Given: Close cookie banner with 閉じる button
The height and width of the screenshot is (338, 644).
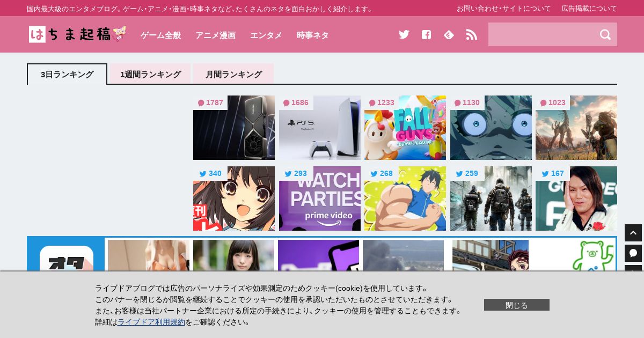Looking at the screenshot, I should (x=517, y=305).
